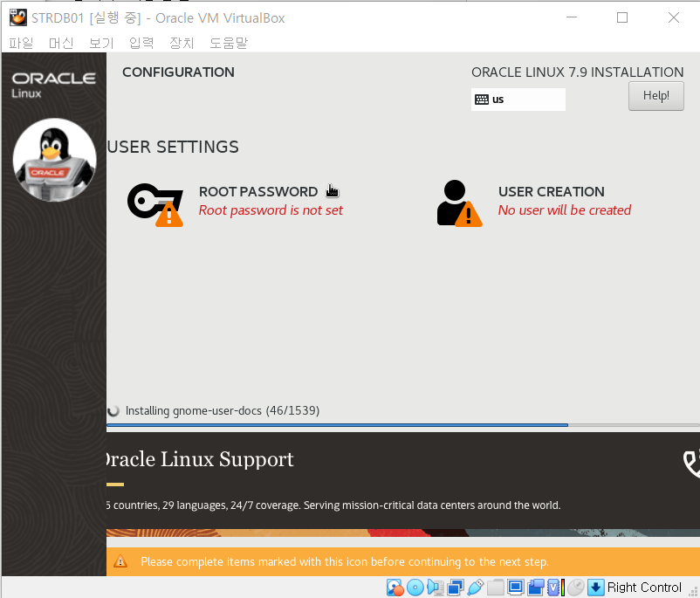Click the ROOT PASSWORD heading
This screenshot has height=598, width=700.
click(258, 191)
